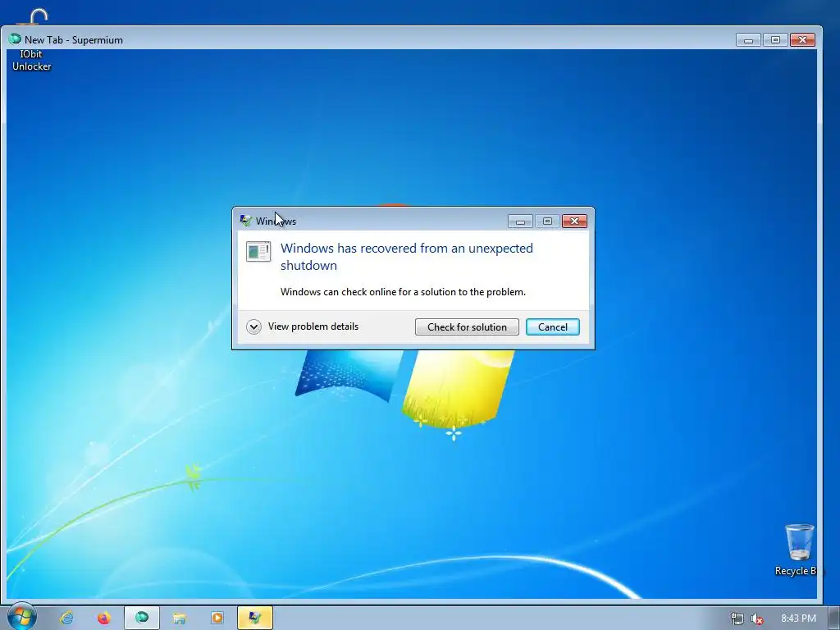Click the Check for solution button
The image size is (840, 630).
coord(467,326)
